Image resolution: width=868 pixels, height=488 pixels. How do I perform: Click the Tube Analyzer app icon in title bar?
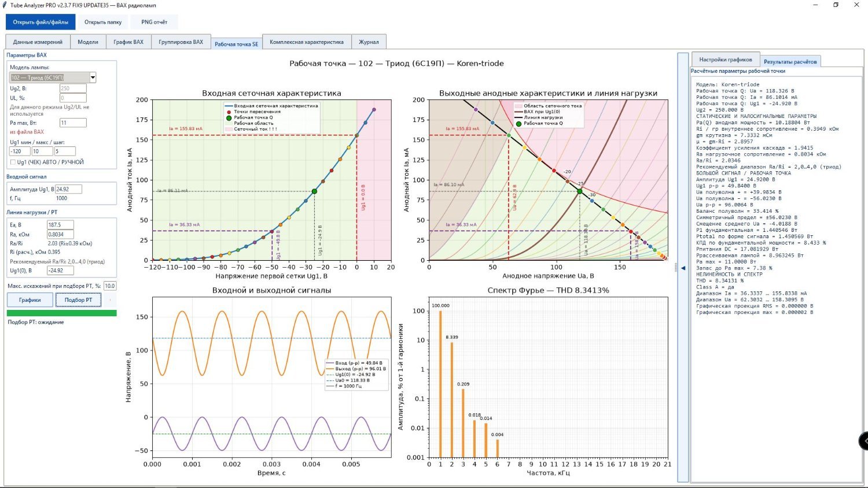point(5,5)
